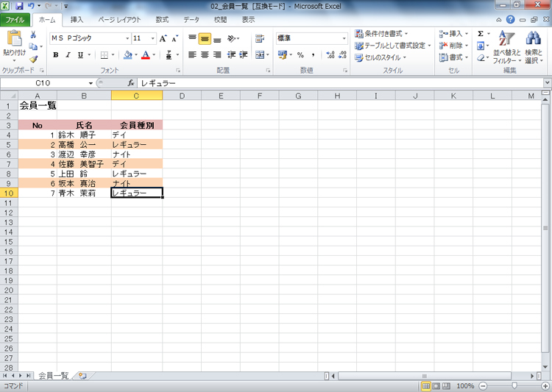Toggle Bold formatting
The image size is (552, 392).
[x=56, y=55]
